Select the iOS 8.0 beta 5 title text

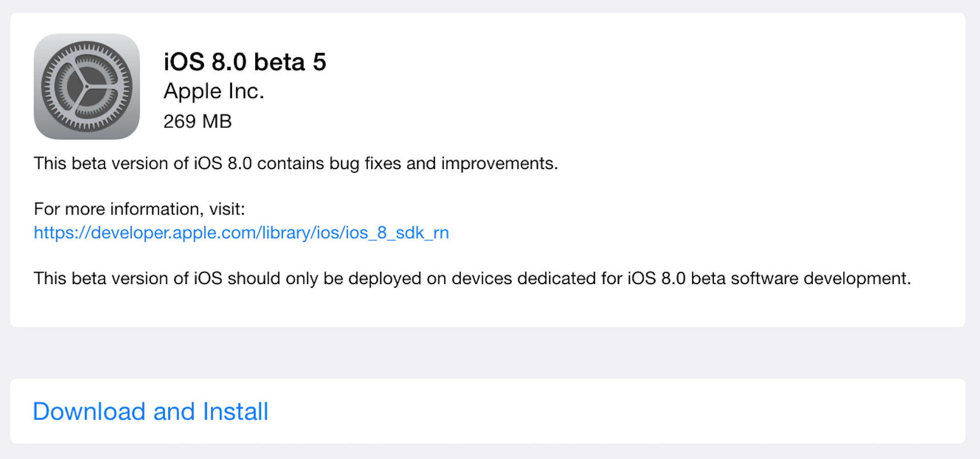tap(245, 62)
